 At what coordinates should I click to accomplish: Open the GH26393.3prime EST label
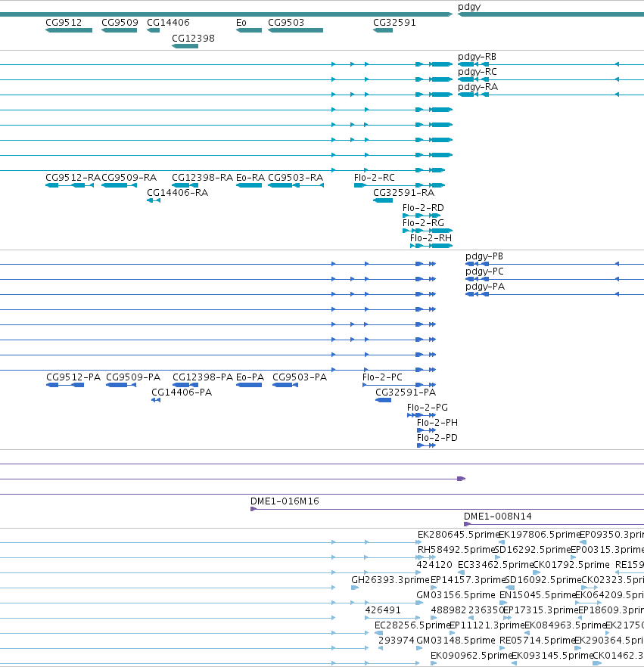[x=390, y=580]
